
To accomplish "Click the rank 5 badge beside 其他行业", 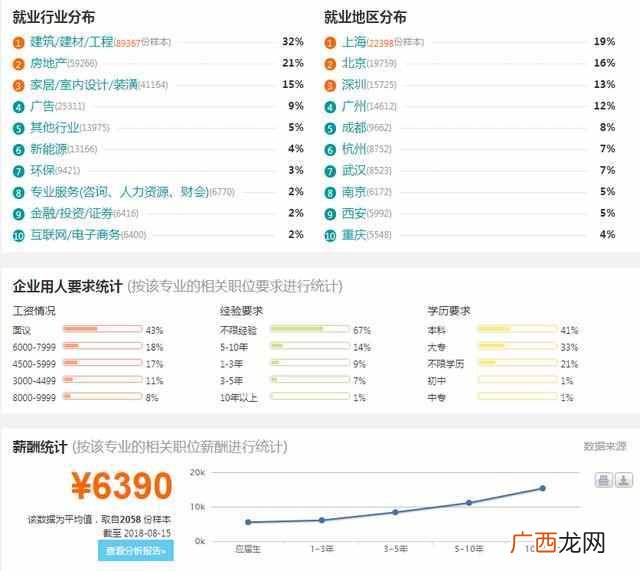I will click(18, 128).
